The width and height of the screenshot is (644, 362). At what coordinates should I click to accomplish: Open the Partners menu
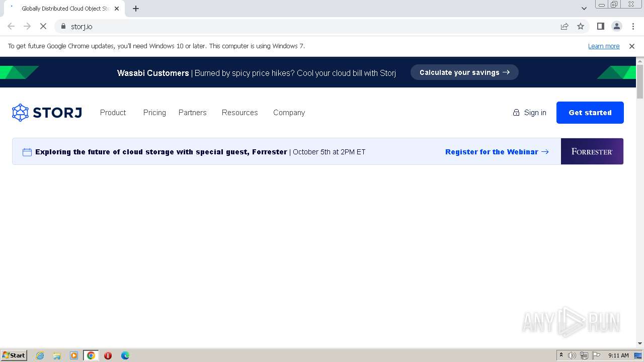coord(192,113)
